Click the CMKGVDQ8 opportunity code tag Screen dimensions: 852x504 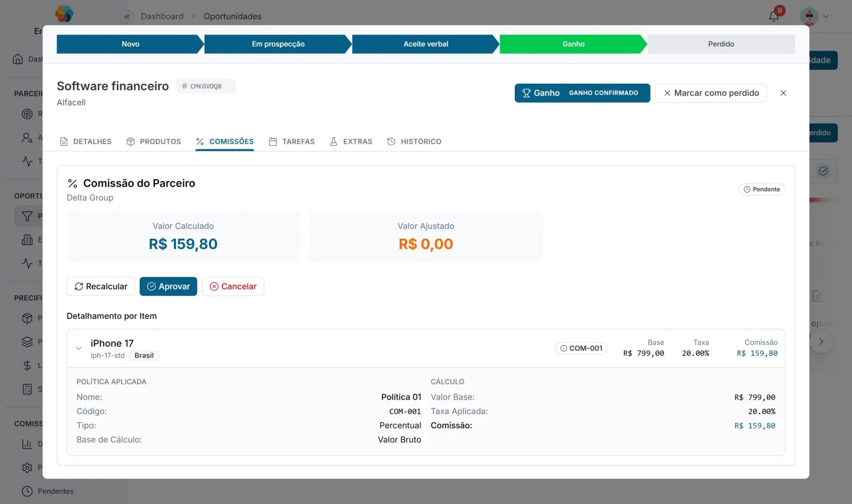click(206, 86)
